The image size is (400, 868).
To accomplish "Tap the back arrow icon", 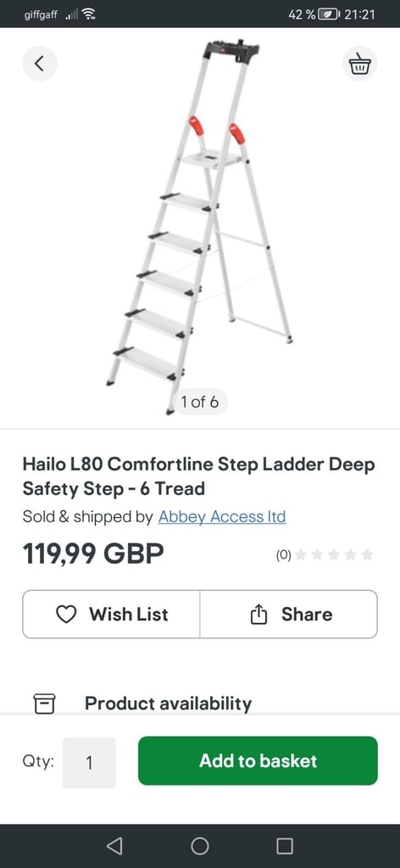I will coord(39,64).
